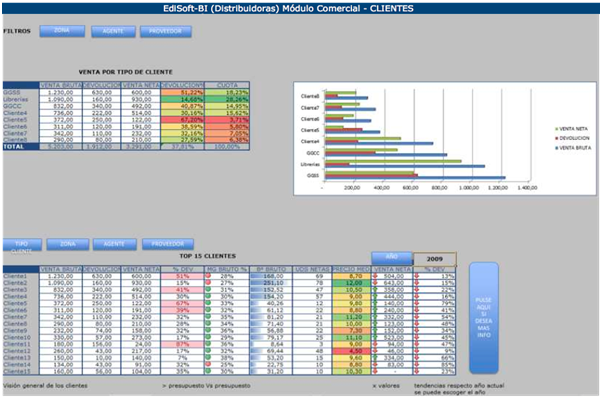
Task: Open the PROVEEDOR filter in the FILTROS row
Action: click(x=165, y=31)
